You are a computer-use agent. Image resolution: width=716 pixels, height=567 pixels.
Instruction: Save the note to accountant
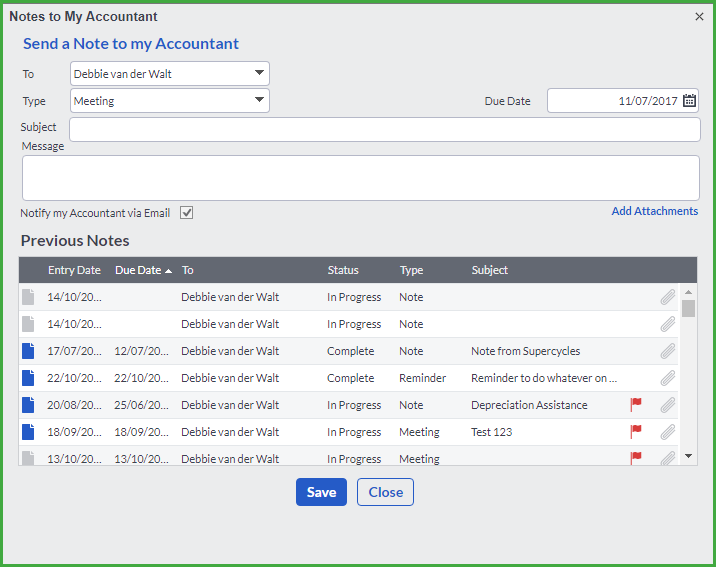[x=321, y=492]
